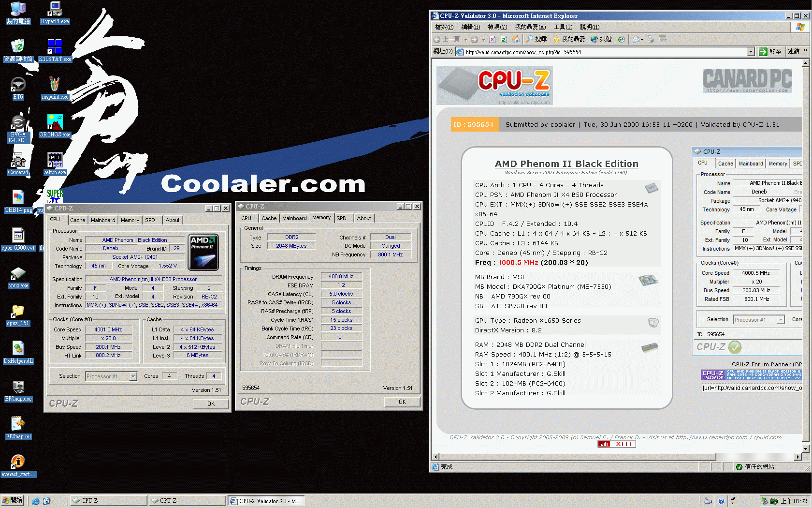This screenshot has width=812, height=508.
Task: Open the Forward button history dropdown arrow
Action: (482, 40)
